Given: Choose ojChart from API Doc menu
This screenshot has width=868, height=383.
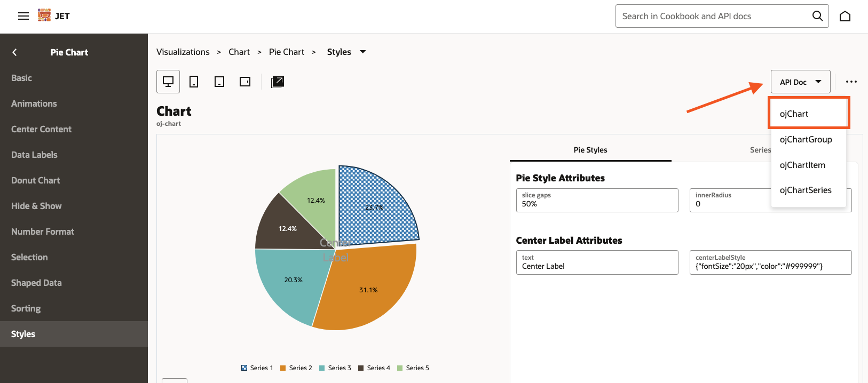Looking at the screenshot, I should point(794,114).
